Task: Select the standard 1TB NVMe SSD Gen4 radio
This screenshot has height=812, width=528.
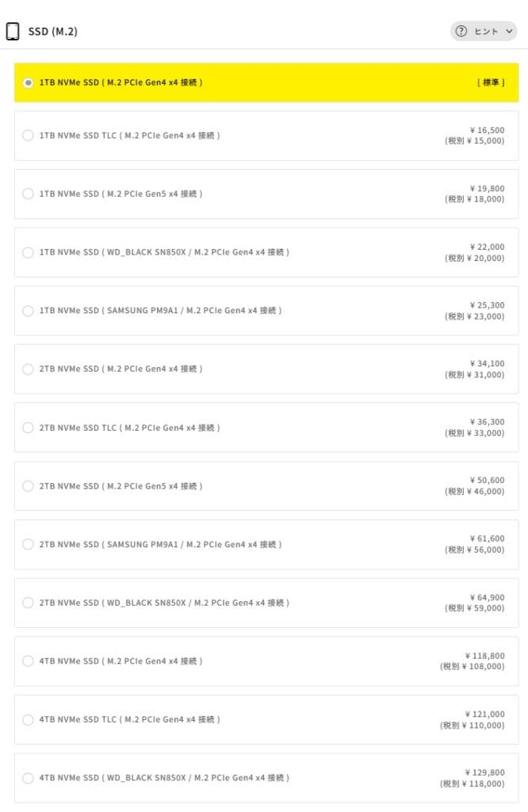Action: click(29, 82)
